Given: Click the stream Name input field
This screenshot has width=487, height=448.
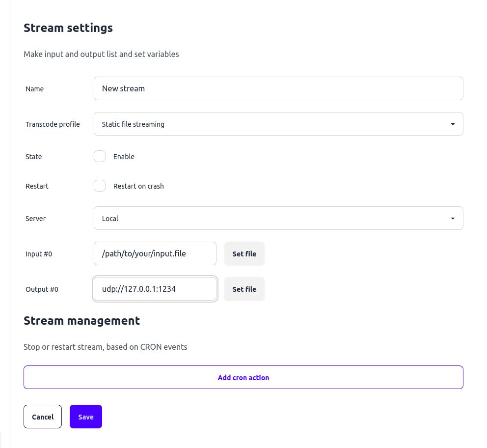Looking at the screenshot, I should coord(278,88).
